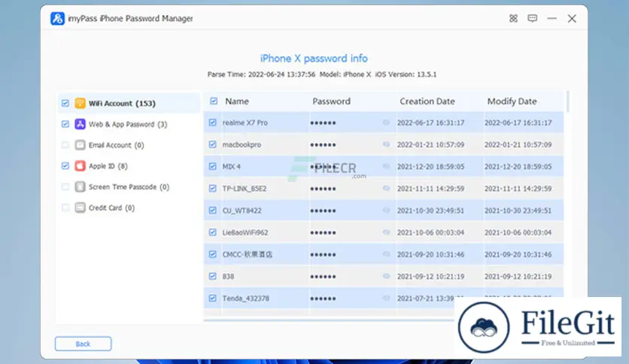Click the vertical scrollbar of the password table
Viewport: 629px width, 364px height.
(x=567, y=102)
